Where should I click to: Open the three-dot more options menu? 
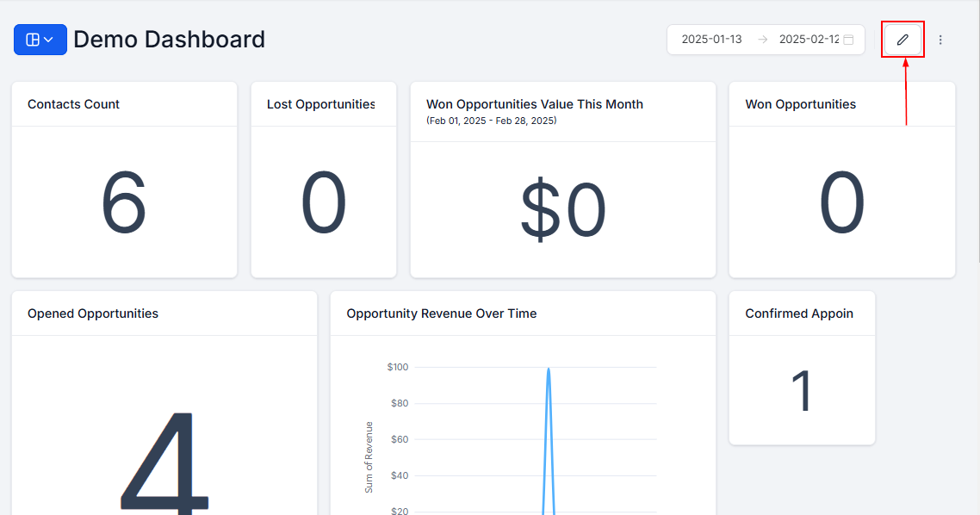(940, 40)
